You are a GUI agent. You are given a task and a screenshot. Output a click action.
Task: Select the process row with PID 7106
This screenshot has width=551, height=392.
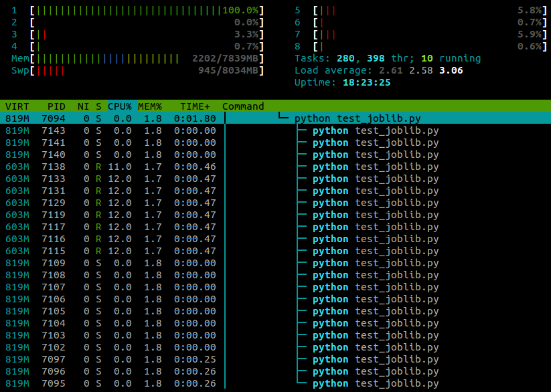276,299
